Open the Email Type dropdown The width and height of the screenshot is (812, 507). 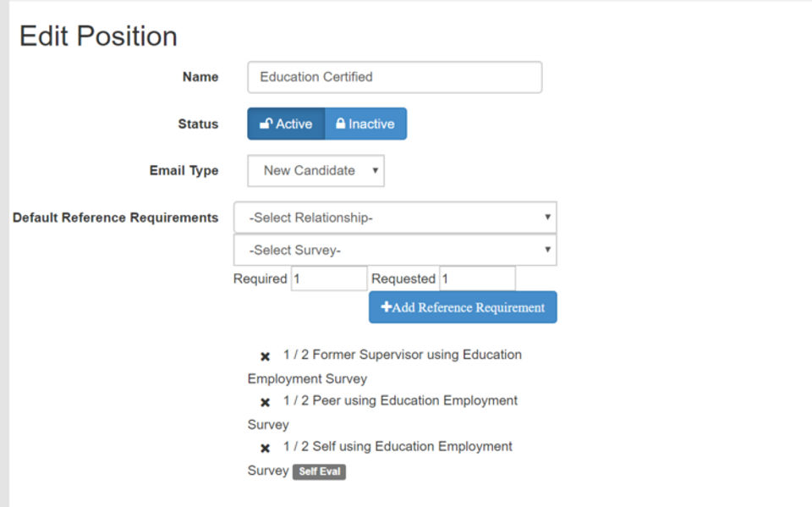coord(315,170)
